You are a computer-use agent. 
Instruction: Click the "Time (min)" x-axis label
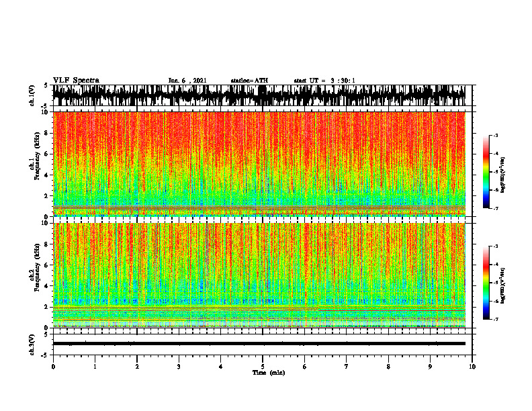click(269, 373)
